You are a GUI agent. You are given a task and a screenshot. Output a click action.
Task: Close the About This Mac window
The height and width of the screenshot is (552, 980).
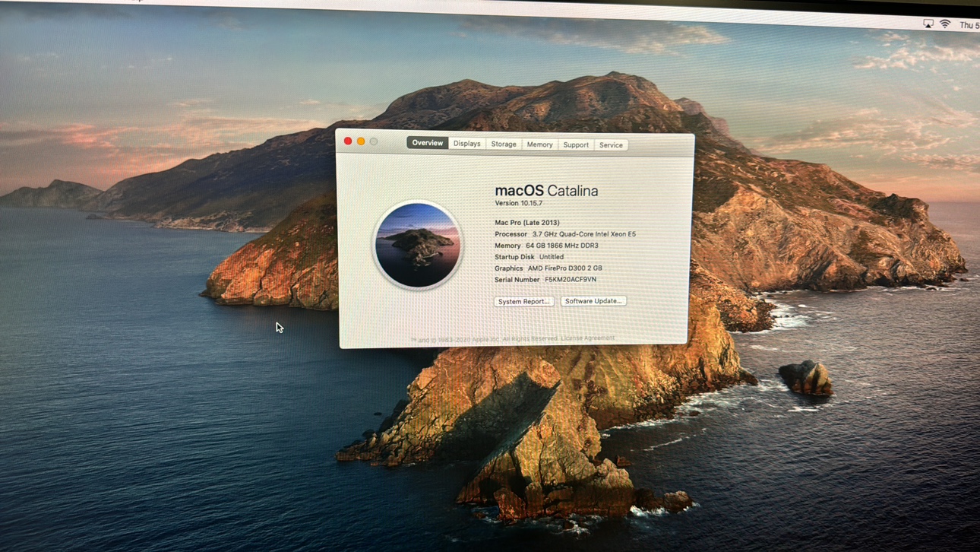click(x=348, y=141)
